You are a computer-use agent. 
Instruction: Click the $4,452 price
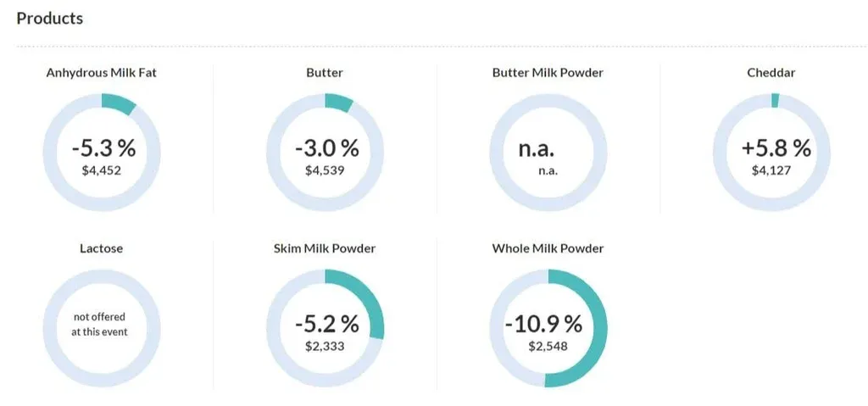101,170
